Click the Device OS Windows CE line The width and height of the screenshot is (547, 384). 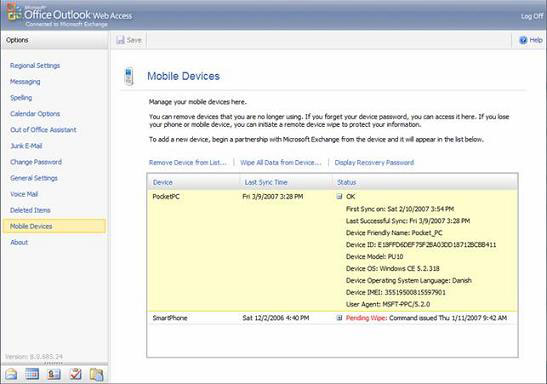coord(392,268)
